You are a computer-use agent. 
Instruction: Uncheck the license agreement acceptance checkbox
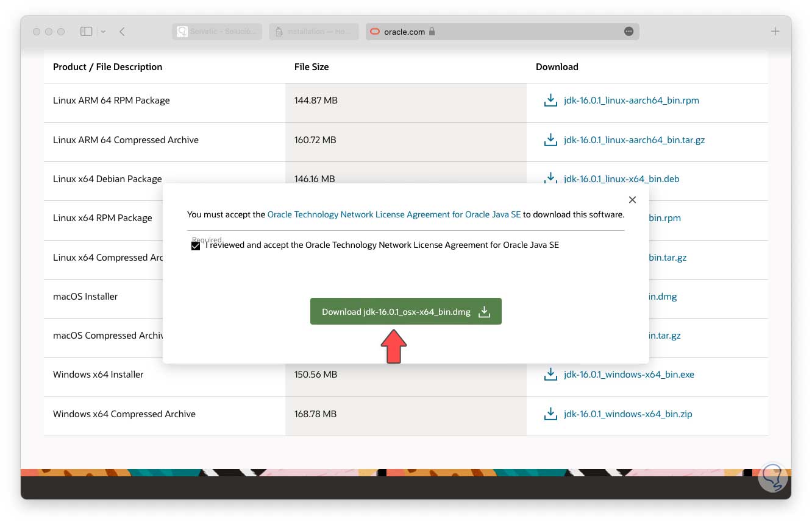196,246
